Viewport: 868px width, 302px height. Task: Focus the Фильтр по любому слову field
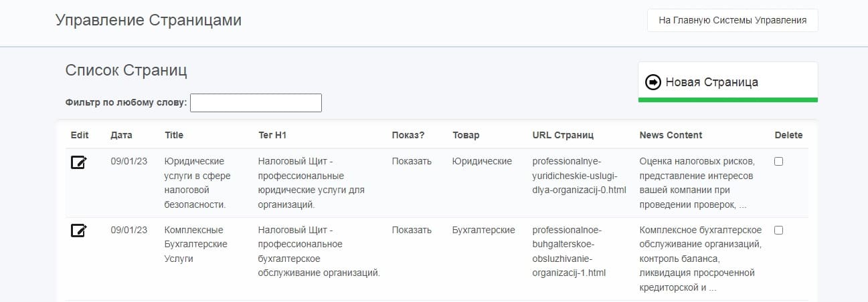coord(256,103)
